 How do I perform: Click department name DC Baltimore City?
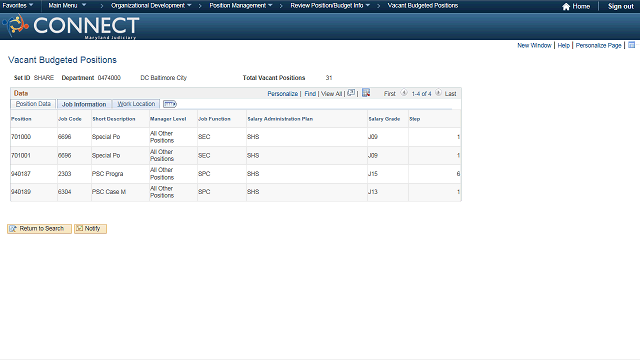tap(164, 78)
